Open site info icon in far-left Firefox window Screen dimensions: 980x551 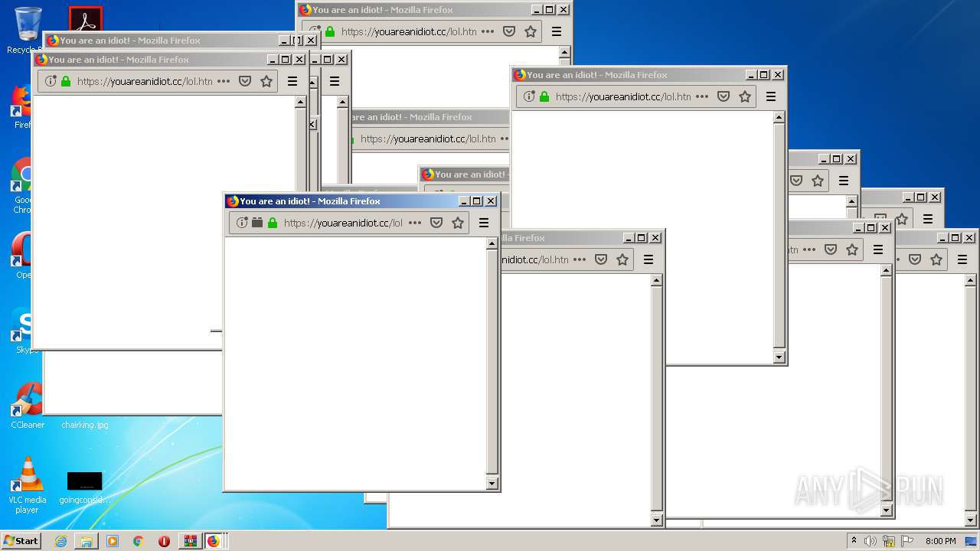click(x=51, y=81)
